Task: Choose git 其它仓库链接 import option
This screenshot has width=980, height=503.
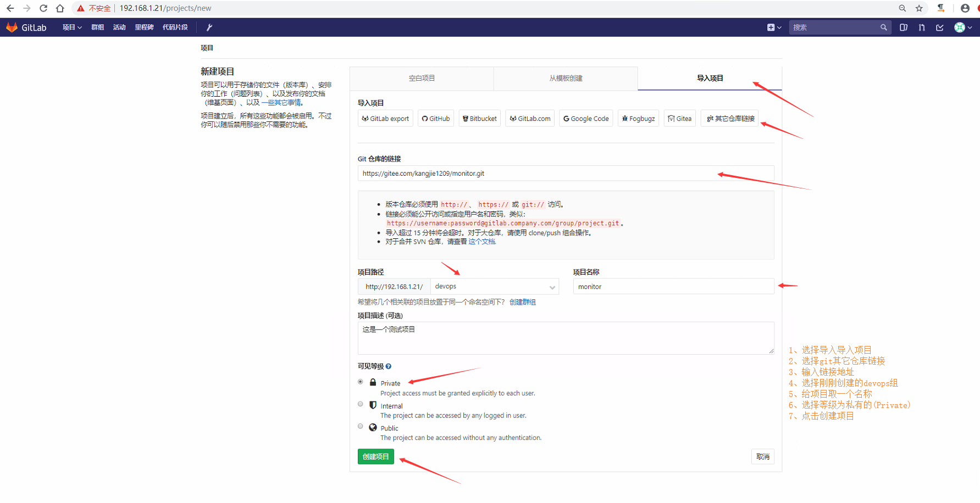Action: pyautogui.click(x=730, y=119)
